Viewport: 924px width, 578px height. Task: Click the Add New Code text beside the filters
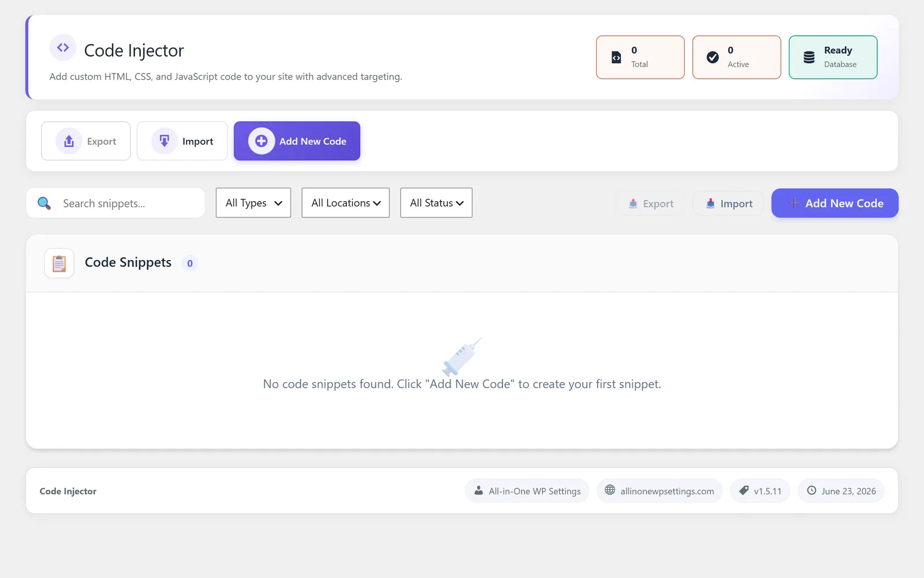tap(844, 203)
